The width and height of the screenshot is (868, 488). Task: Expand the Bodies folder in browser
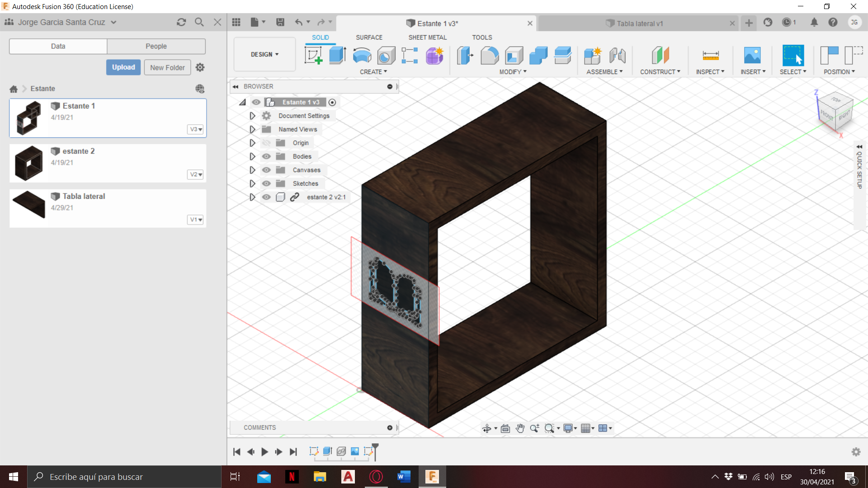(251, 155)
